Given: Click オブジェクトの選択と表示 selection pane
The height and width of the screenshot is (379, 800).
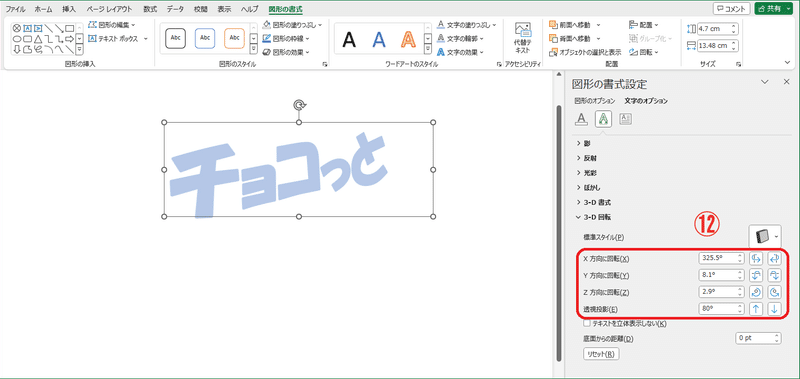Looking at the screenshot, I should (x=585, y=52).
